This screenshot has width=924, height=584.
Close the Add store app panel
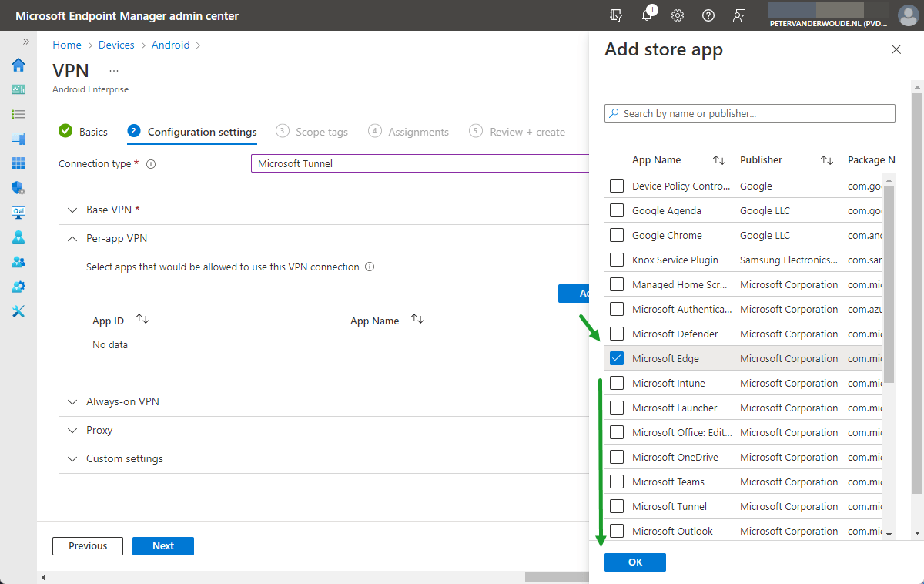tap(896, 49)
